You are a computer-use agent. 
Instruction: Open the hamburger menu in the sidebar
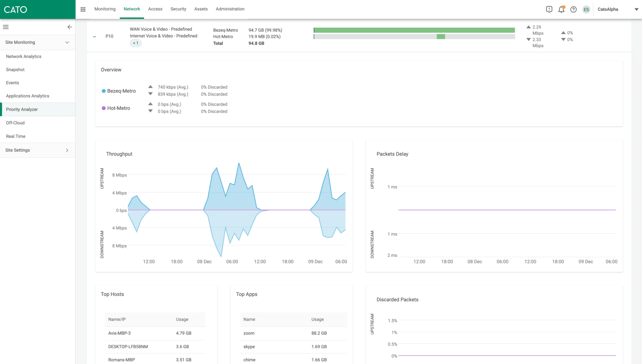click(x=6, y=27)
